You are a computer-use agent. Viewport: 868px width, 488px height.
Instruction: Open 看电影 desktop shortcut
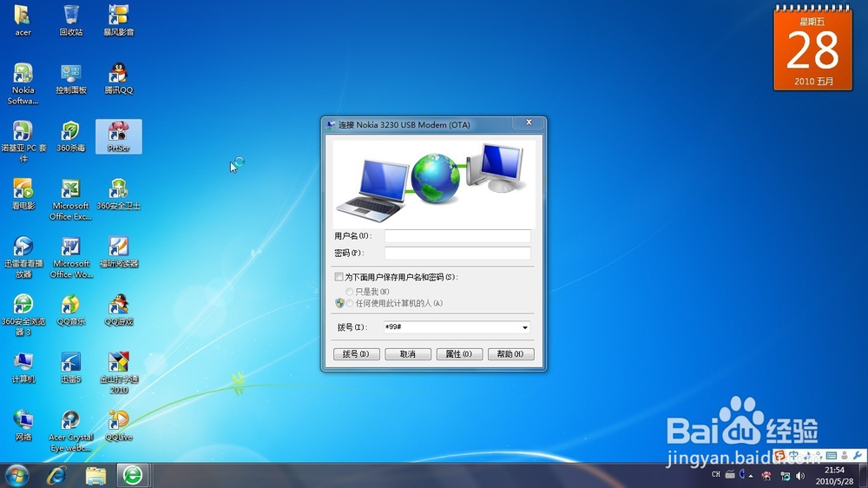coord(23,194)
